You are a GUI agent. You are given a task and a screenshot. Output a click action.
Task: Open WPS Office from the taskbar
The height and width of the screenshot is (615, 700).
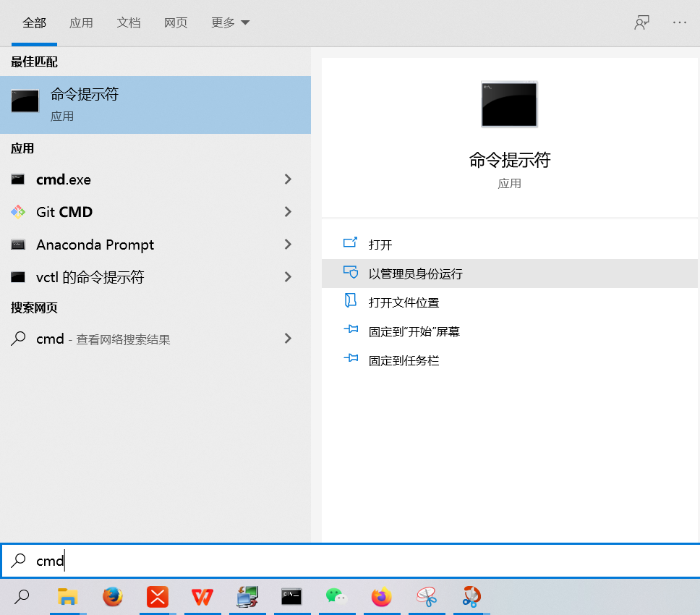pyautogui.click(x=202, y=597)
